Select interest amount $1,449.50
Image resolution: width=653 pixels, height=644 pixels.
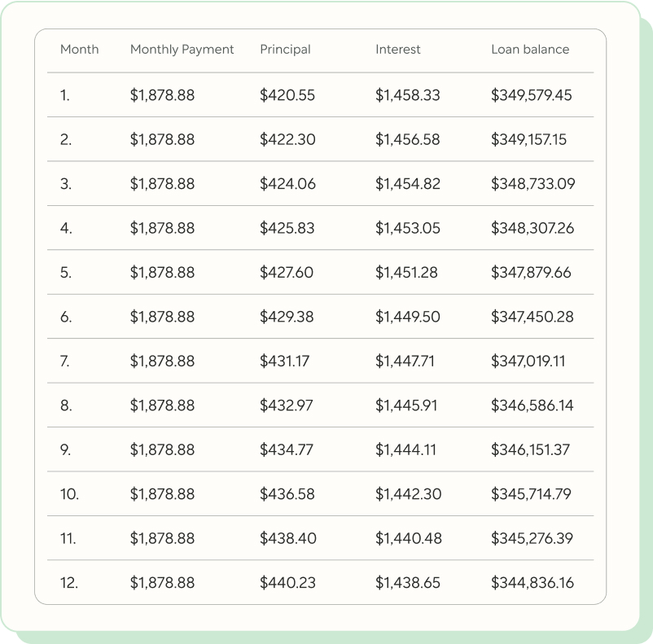coord(408,317)
